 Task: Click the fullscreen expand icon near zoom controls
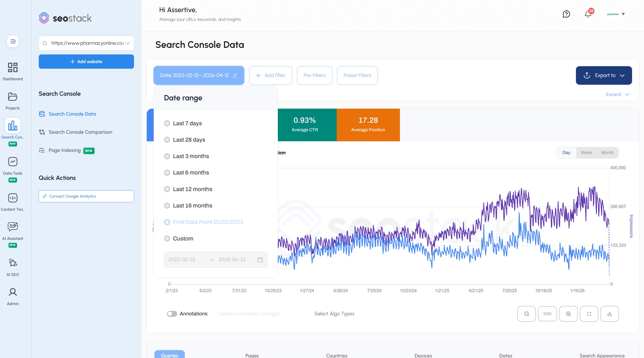[x=589, y=314]
